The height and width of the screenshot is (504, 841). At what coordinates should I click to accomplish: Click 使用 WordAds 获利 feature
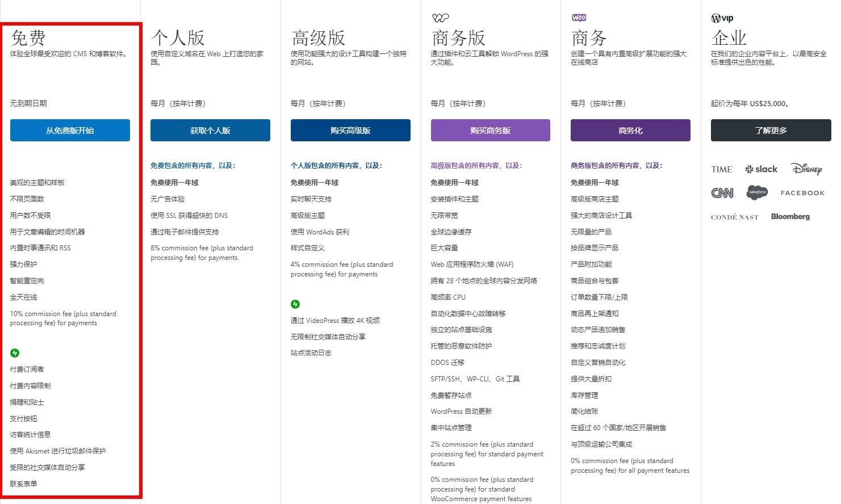click(x=320, y=232)
